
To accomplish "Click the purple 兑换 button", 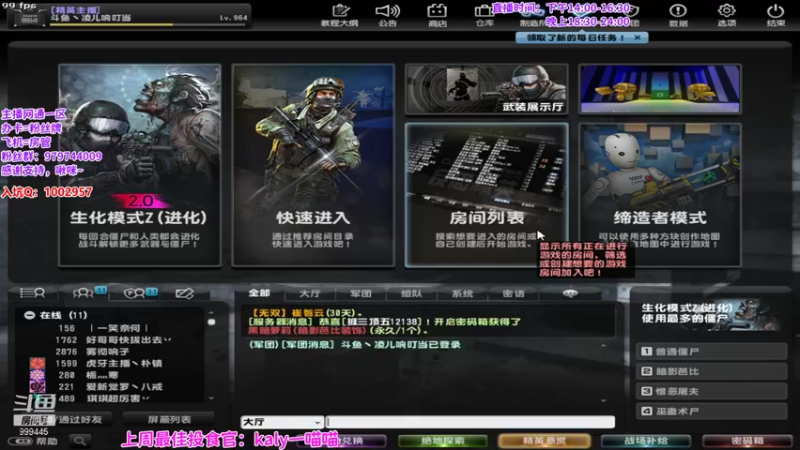I will (x=352, y=441).
